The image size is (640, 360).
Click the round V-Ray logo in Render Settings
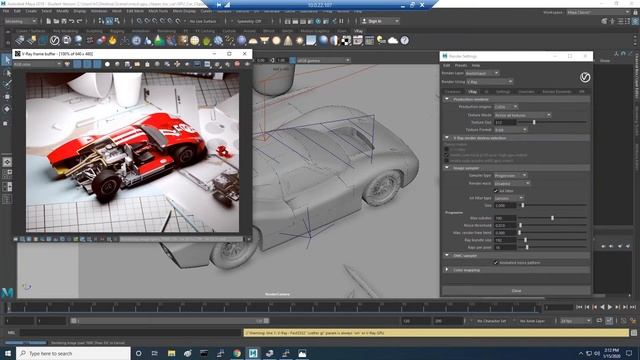click(x=585, y=77)
